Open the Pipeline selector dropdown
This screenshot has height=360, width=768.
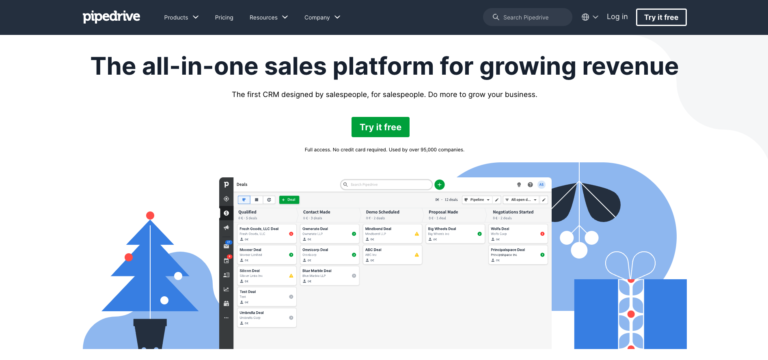click(x=477, y=200)
